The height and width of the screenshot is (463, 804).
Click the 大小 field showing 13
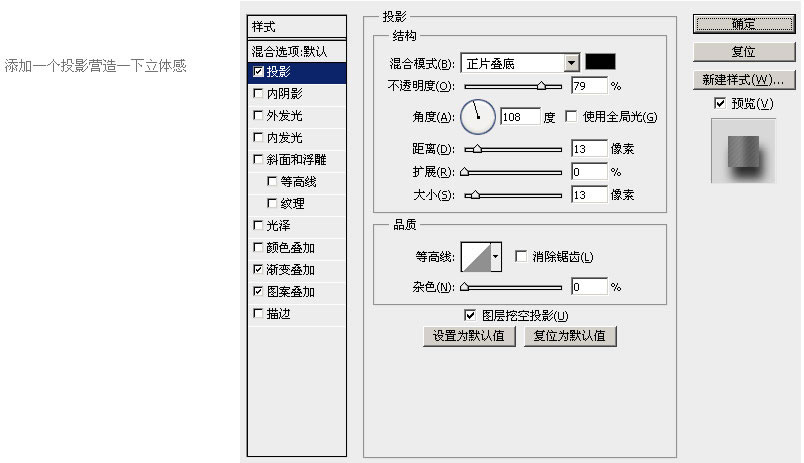[589, 195]
